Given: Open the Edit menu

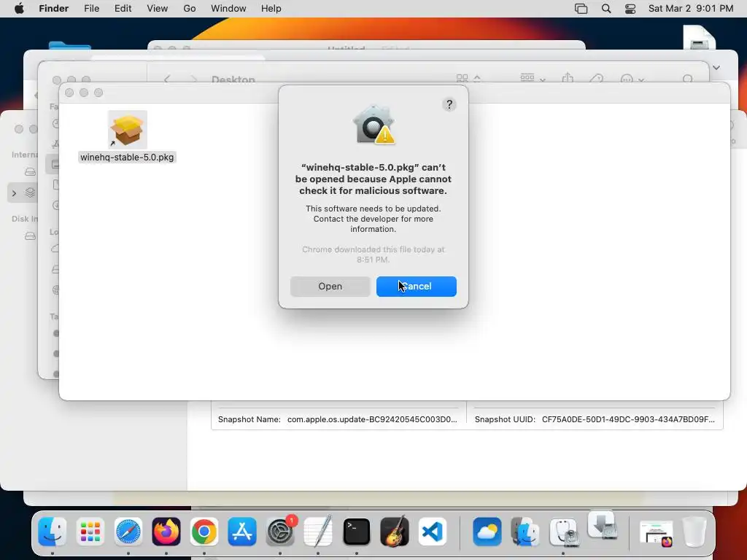Looking at the screenshot, I should click(x=123, y=9).
